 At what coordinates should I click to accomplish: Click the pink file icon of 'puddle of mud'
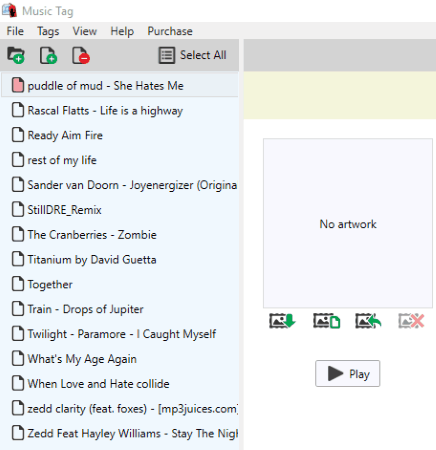coord(18,85)
